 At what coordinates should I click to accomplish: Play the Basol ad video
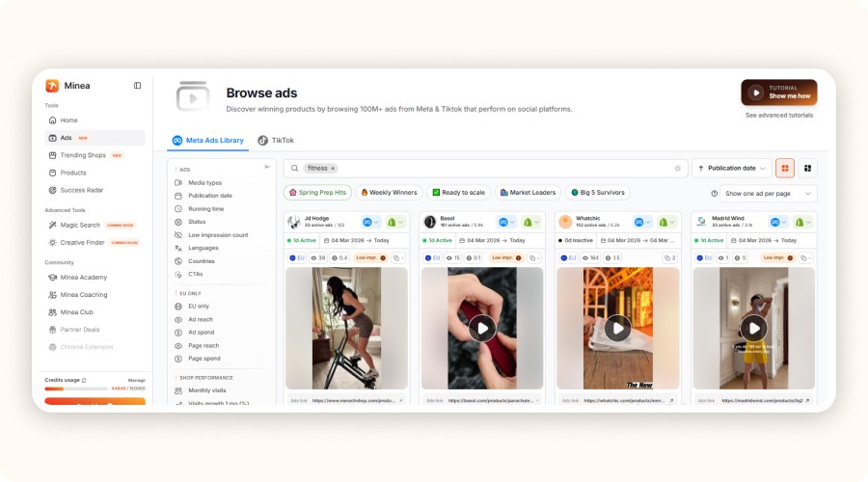(482, 329)
